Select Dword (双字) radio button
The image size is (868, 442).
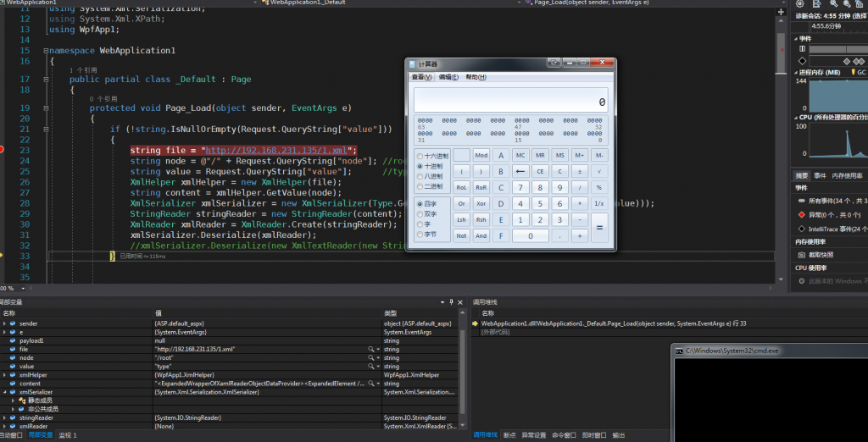[x=420, y=214]
